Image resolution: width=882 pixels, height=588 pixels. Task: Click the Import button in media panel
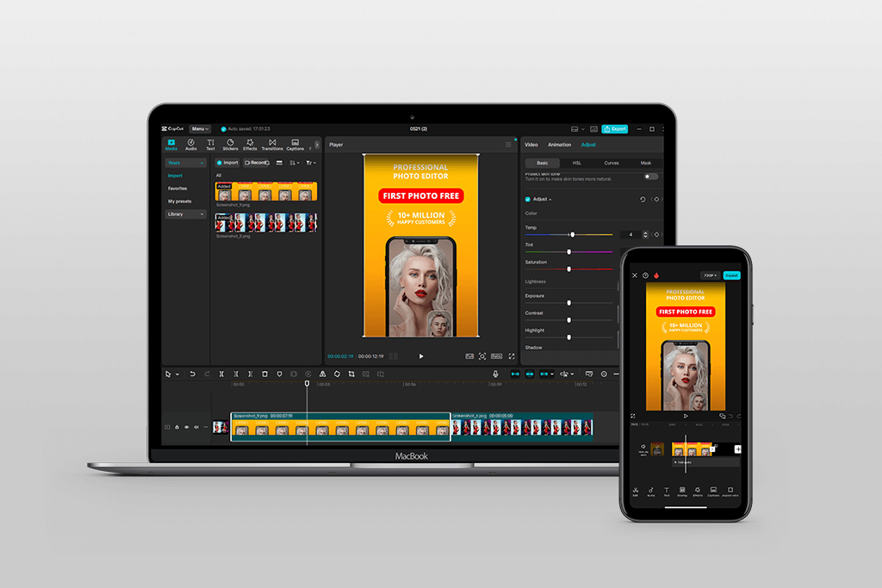(x=227, y=163)
